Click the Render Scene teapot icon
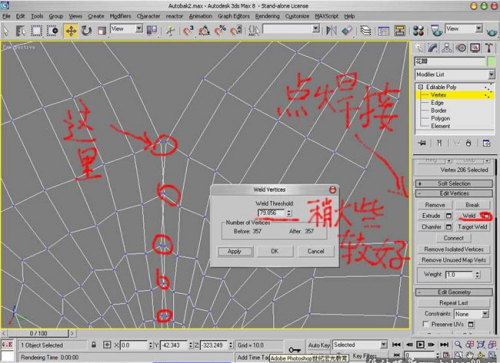The height and width of the screenshot is (363, 500). click(436, 31)
